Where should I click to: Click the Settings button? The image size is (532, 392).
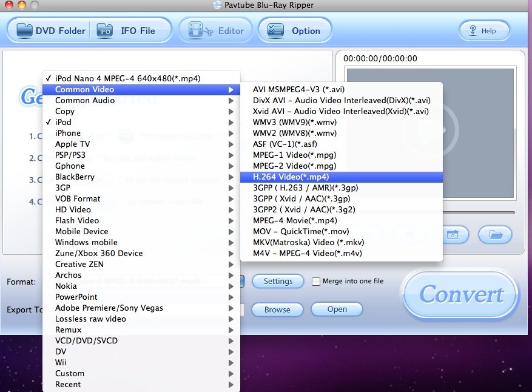278,282
